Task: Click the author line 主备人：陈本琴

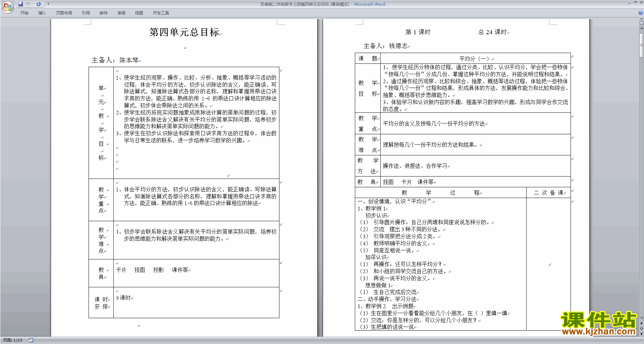Action: (115, 60)
